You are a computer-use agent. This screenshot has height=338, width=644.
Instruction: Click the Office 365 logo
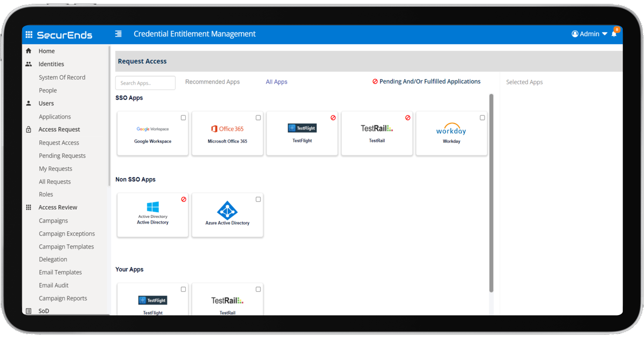[227, 129]
